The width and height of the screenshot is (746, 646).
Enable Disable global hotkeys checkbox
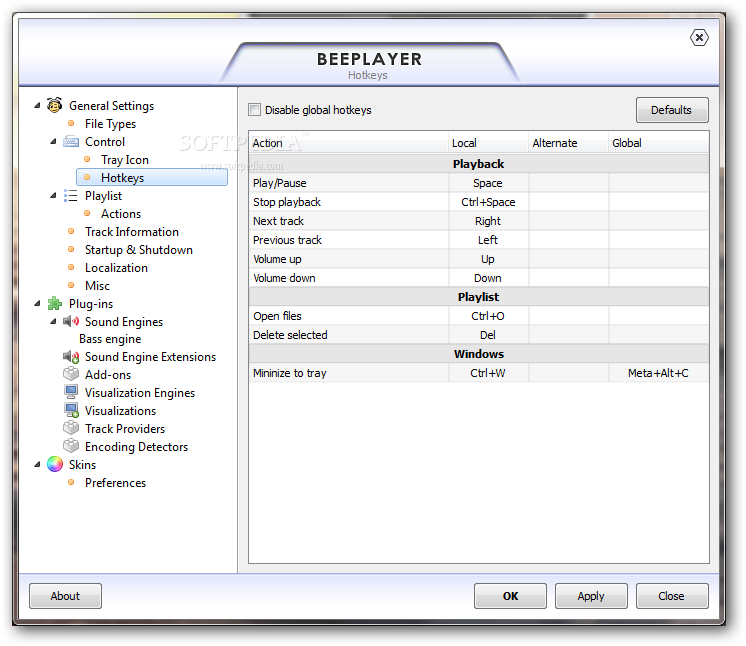(x=255, y=110)
